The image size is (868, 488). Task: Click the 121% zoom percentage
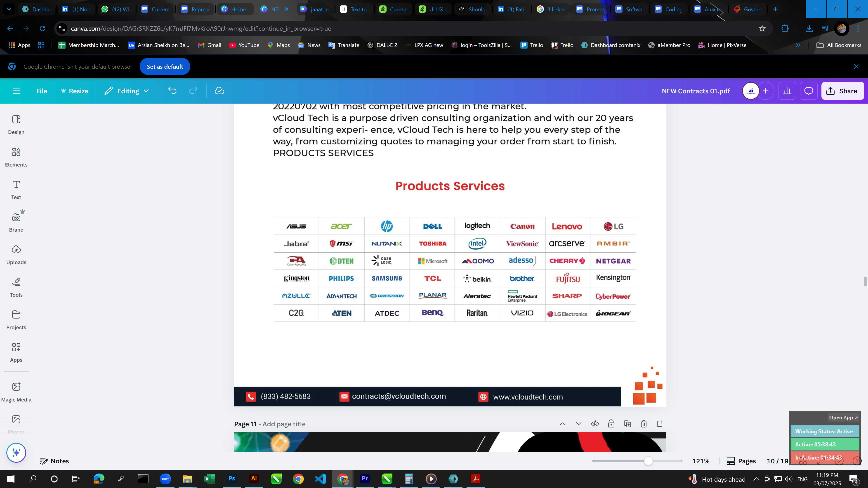pos(701,461)
